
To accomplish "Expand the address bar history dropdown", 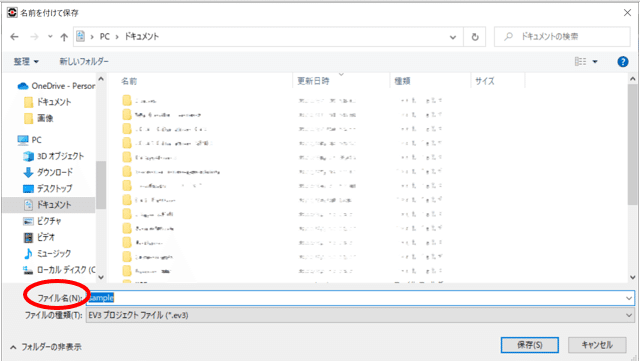I will tap(453, 37).
